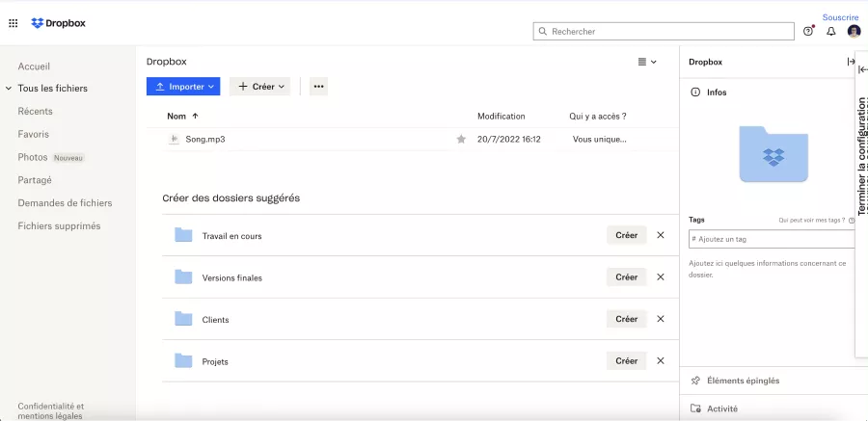This screenshot has height=421, width=868.
Task: Open Confidentialité et mentions légales link
Action: click(x=51, y=411)
